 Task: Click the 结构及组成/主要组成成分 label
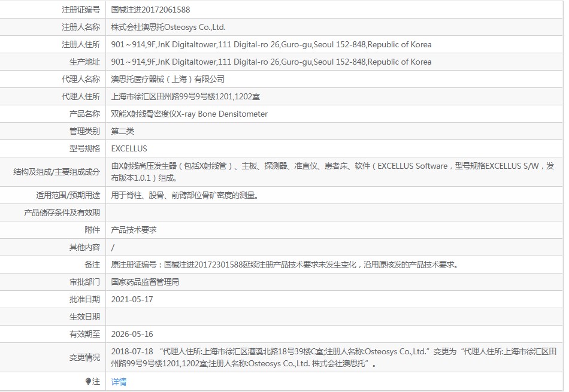tap(57, 172)
